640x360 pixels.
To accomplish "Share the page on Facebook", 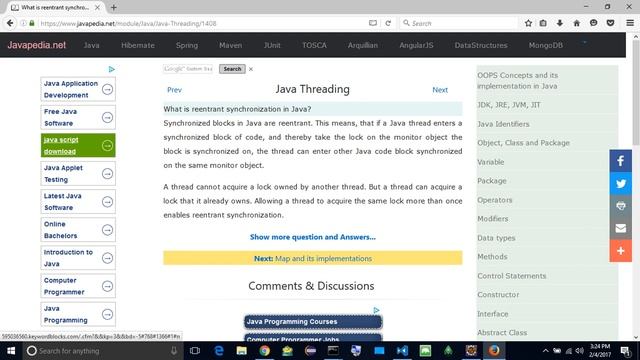I will 621,161.
